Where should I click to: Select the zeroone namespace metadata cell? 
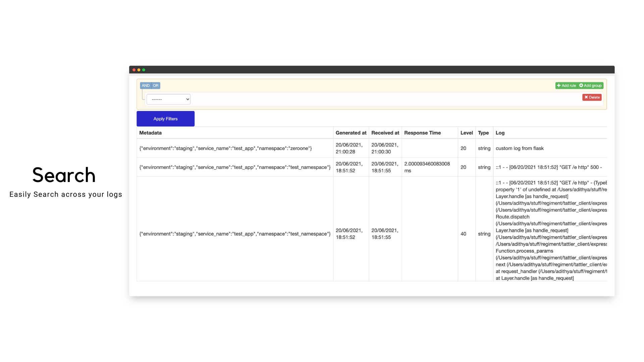(225, 148)
